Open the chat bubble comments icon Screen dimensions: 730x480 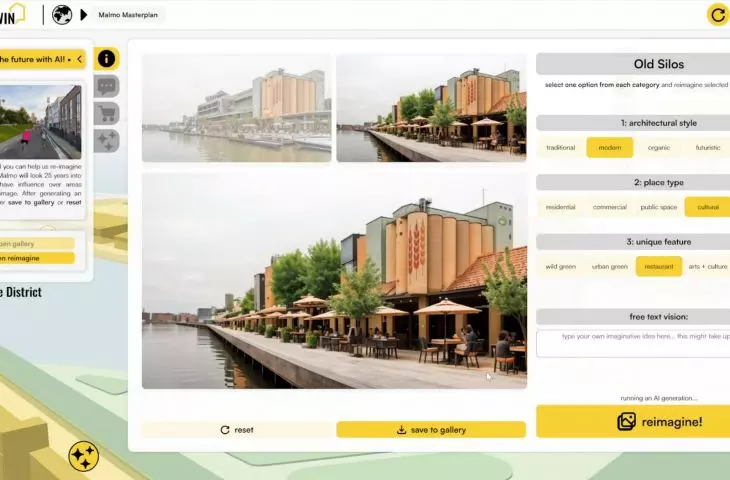tap(107, 86)
